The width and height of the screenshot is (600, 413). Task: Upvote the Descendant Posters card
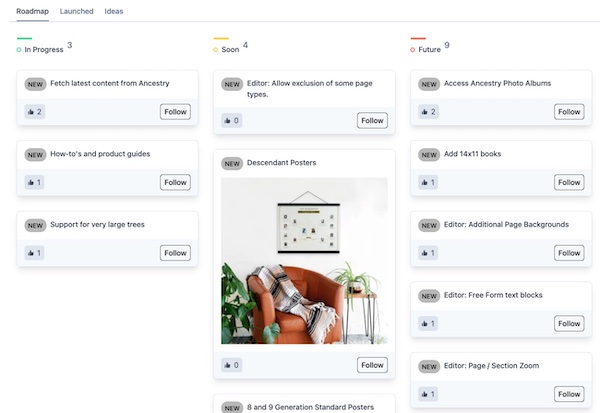(x=232, y=365)
